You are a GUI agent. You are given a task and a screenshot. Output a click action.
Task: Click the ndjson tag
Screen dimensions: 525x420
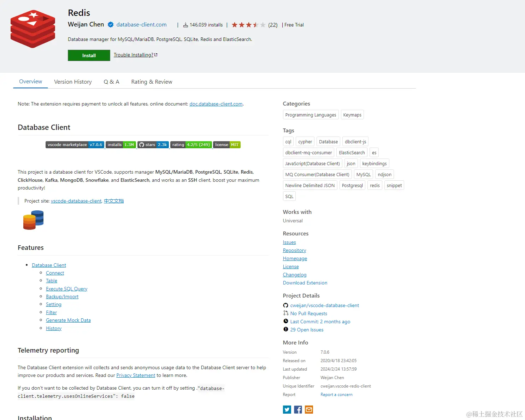pyautogui.click(x=385, y=174)
